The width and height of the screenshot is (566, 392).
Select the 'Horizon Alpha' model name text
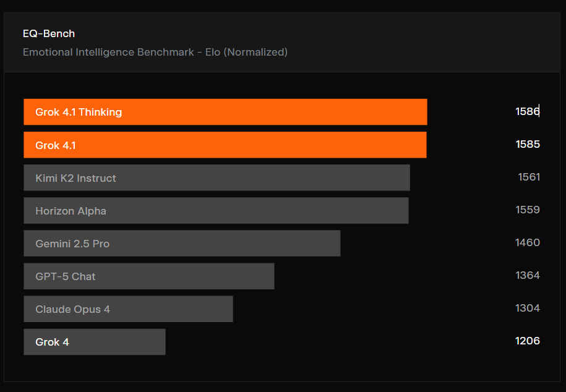coord(71,211)
